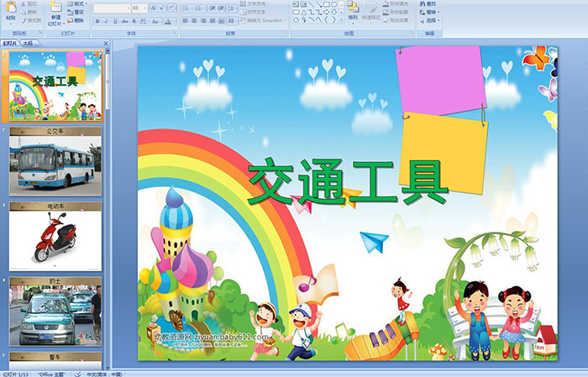Select the Oval shape

(333, 4)
